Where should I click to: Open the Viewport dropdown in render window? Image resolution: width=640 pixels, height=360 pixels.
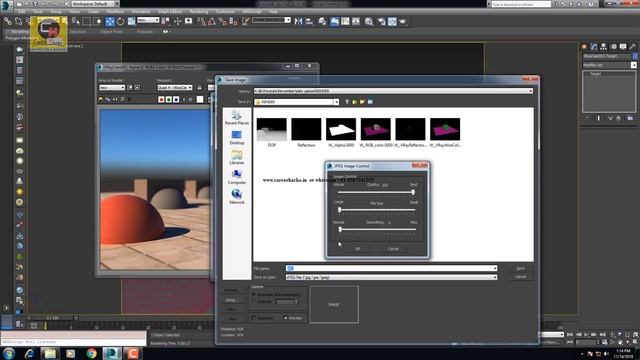tap(174, 87)
